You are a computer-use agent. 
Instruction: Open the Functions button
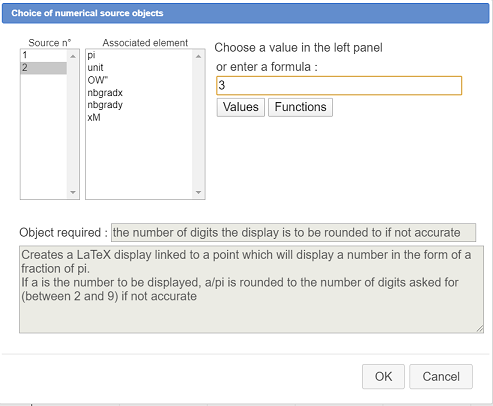coord(300,107)
